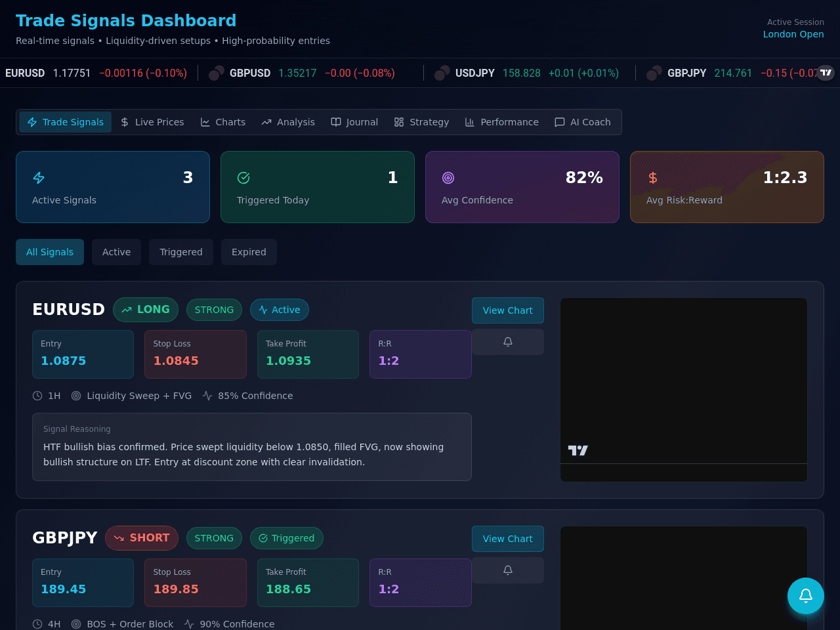This screenshot has width=840, height=630.
Task: Switch to the Live Prices tab
Action: pyautogui.click(x=152, y=122)
